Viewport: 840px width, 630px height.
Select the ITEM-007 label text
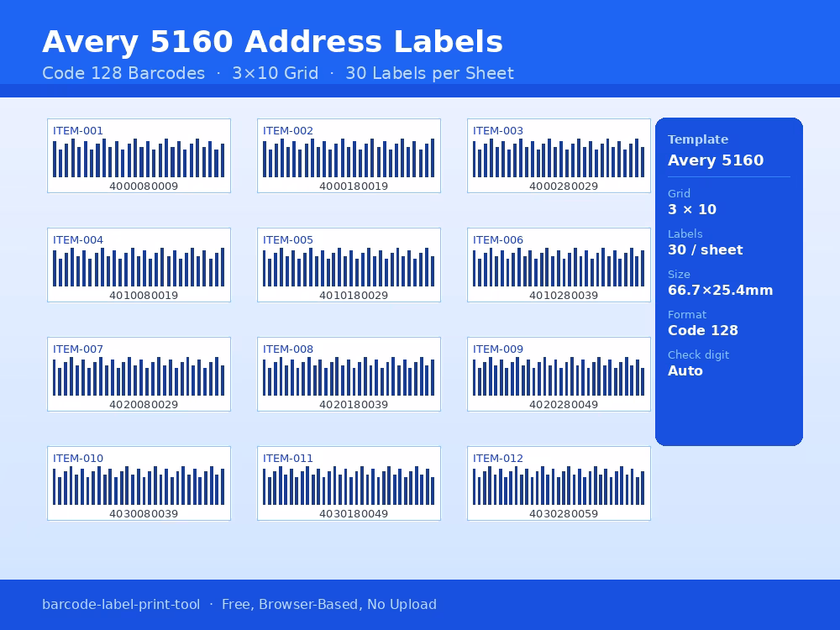coord(77,349)
